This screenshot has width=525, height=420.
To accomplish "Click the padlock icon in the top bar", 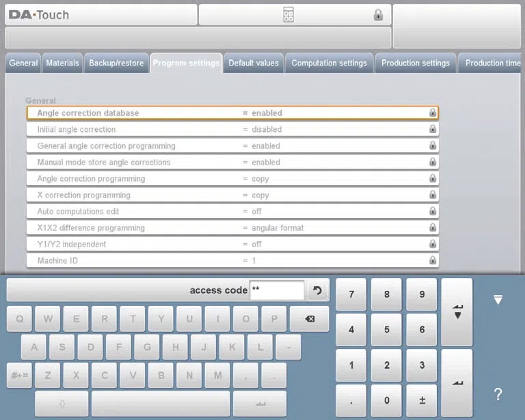I will click(378, 15).
